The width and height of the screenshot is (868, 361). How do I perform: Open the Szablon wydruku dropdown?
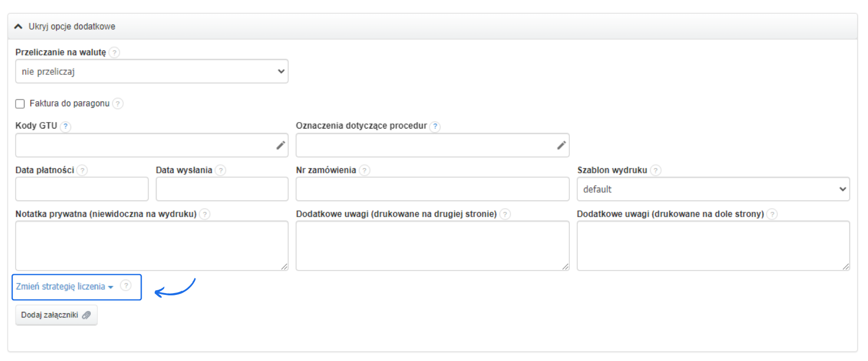[x=713, y=190]
